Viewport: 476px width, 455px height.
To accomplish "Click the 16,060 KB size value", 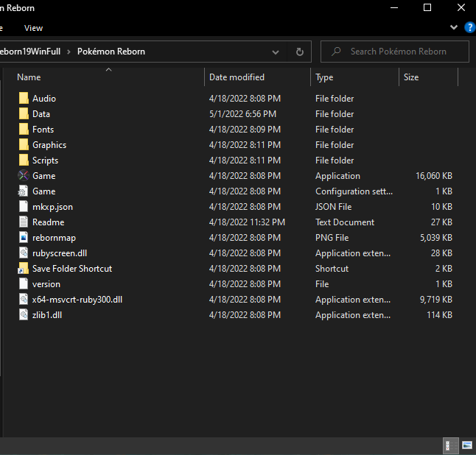I will point(434,176).
